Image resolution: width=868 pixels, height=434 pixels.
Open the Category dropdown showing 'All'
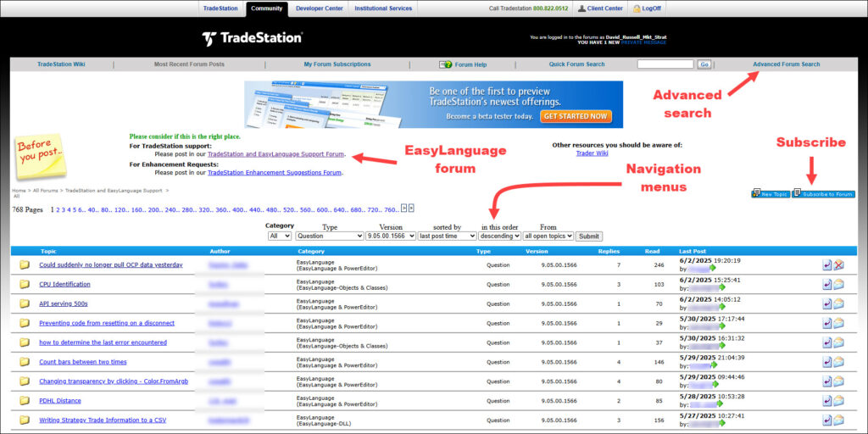pyautogui.click(x=280, y=236)
